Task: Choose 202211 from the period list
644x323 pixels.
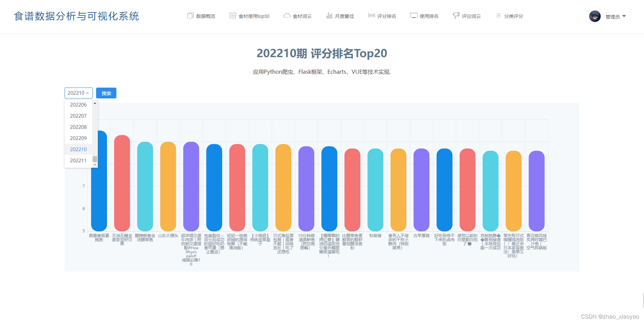Action: tap(78, 161)
